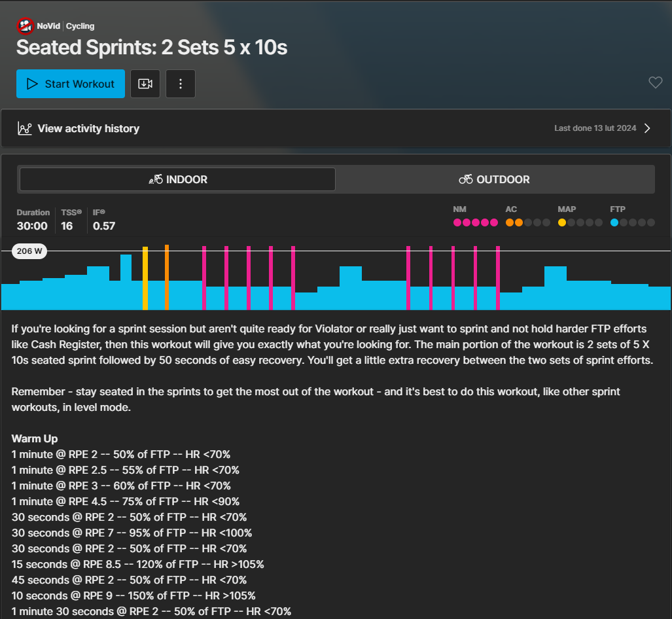Screen dimensions: 672x619
Task: Switch to the INDOOR tab
Action: pyautogui.click(x=177, y=179)
